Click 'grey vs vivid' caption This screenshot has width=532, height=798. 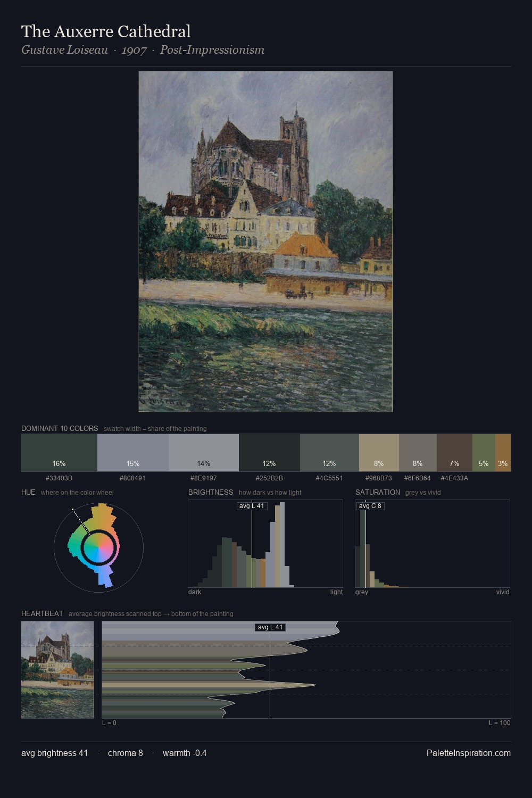coord(423,493)
